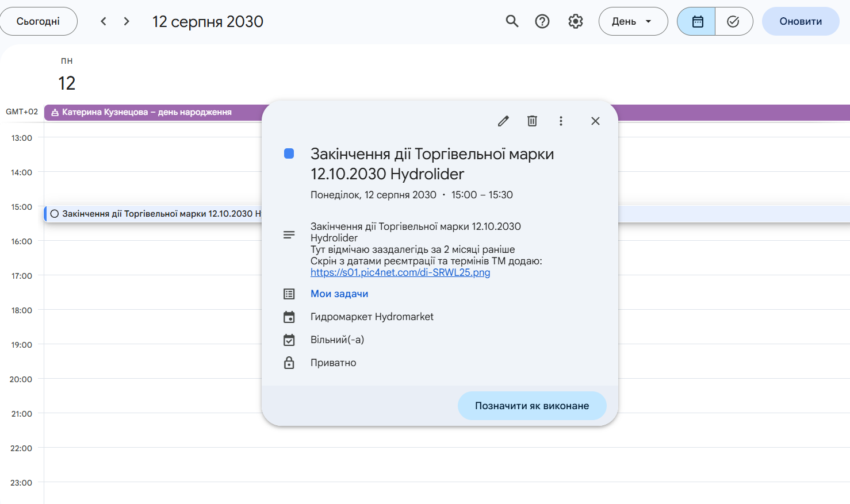Click the search magnifier icon
Viewport: 850px width, 504px height.
point(512,21)
